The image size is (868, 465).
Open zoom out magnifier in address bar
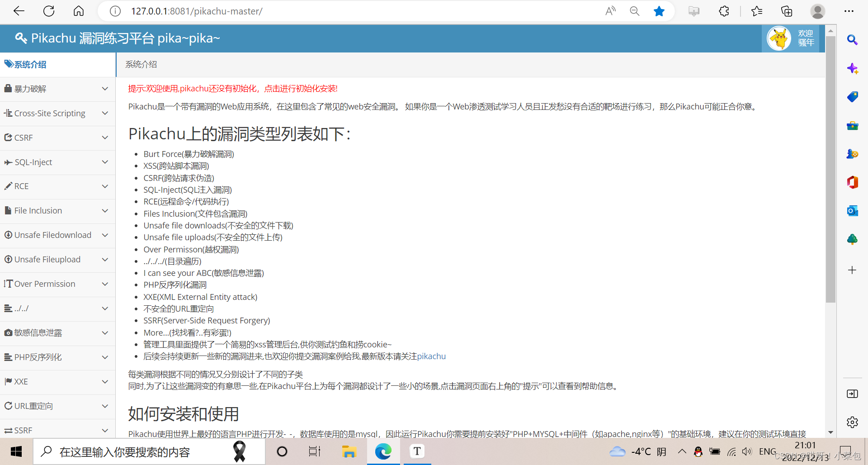635,11
